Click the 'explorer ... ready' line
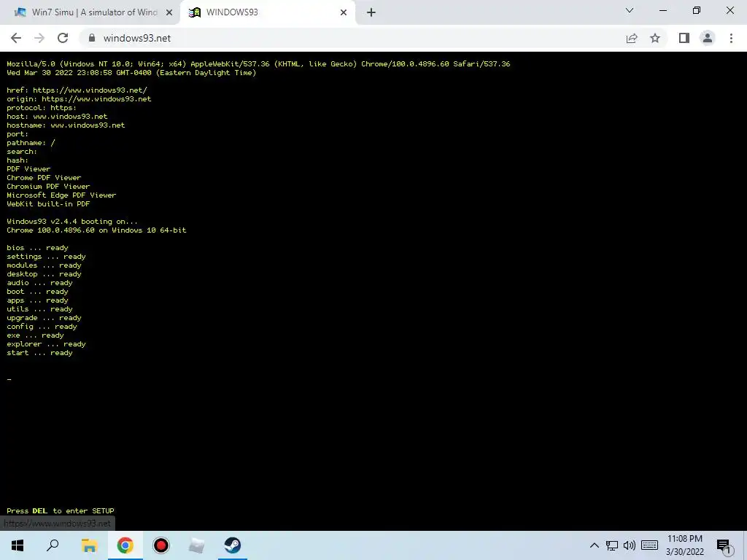This screenshot has height=560, width=747. pyautogui.click(x=46, y=344)
